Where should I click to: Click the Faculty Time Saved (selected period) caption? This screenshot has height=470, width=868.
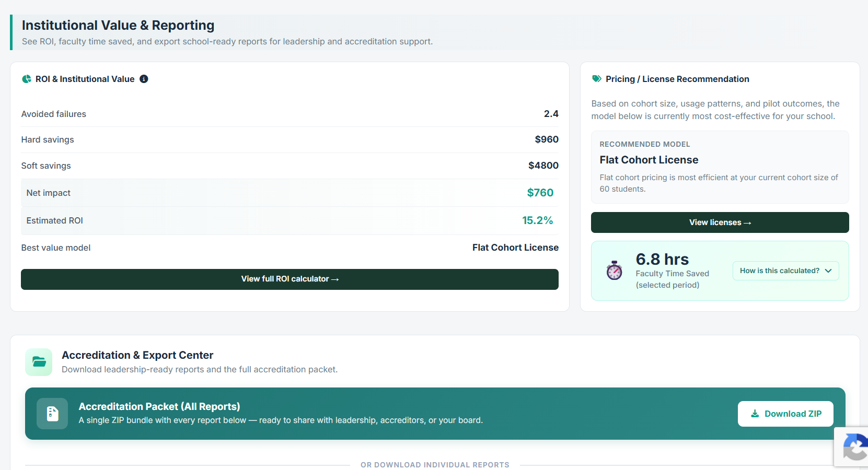point(672,279)
